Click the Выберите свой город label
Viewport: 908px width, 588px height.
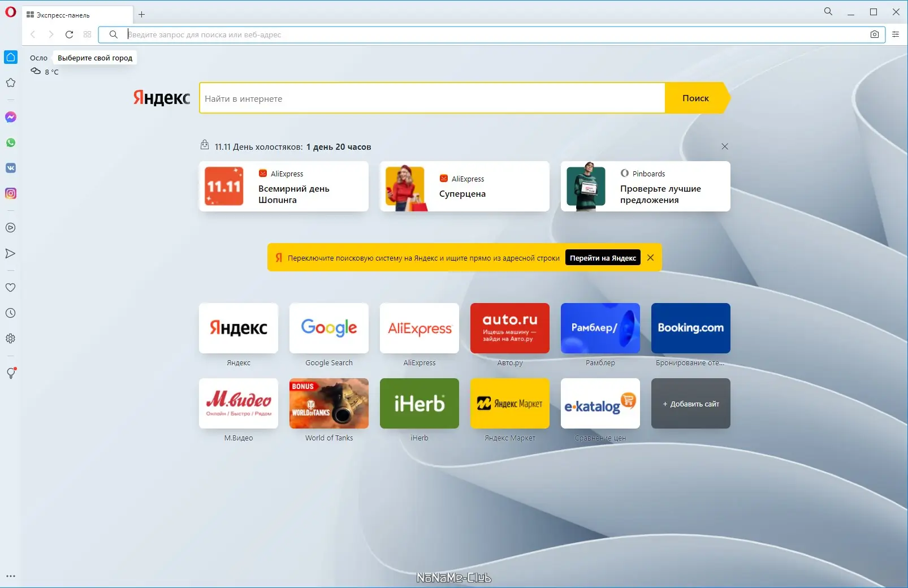coord(95,58)
